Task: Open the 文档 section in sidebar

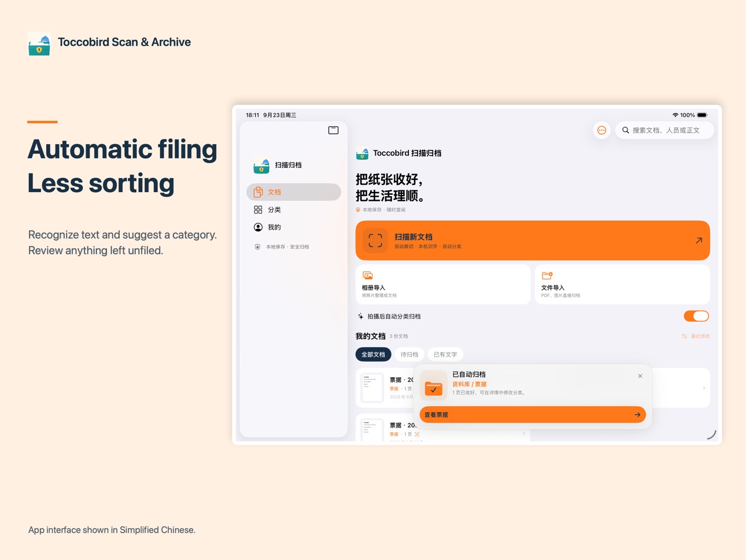Action: point(293,192)
